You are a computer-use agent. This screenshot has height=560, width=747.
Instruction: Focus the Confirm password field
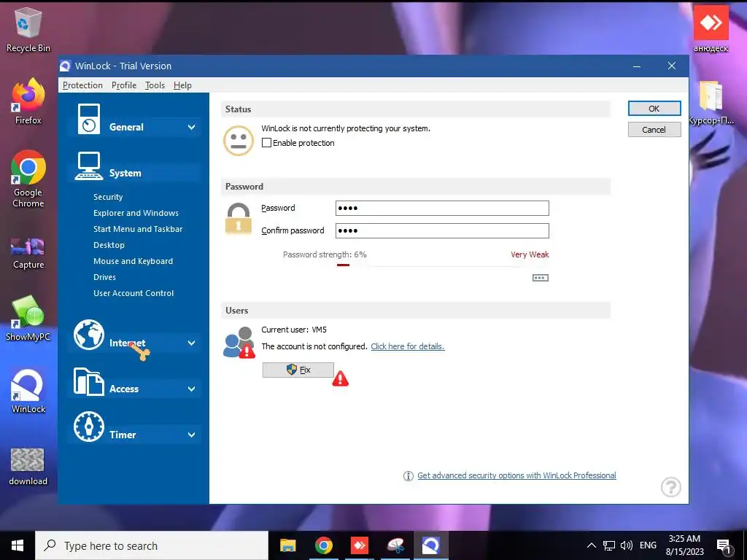(x=443, y=230)
